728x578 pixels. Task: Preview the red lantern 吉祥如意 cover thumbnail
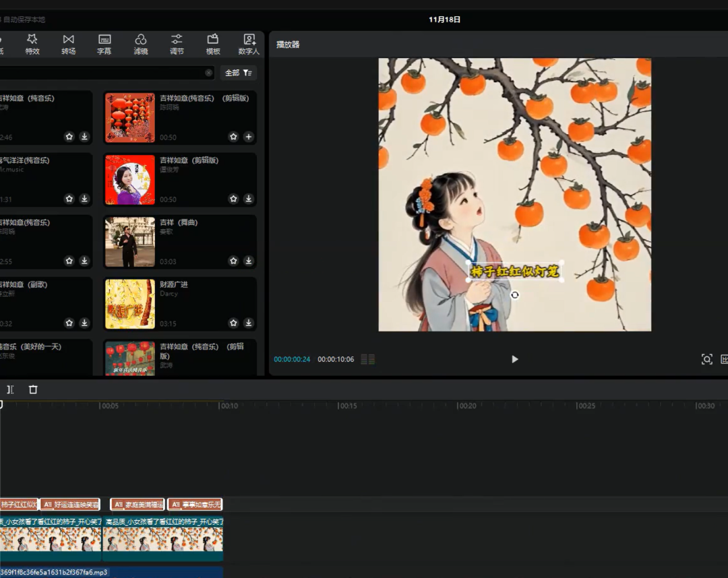coord(130,117)
